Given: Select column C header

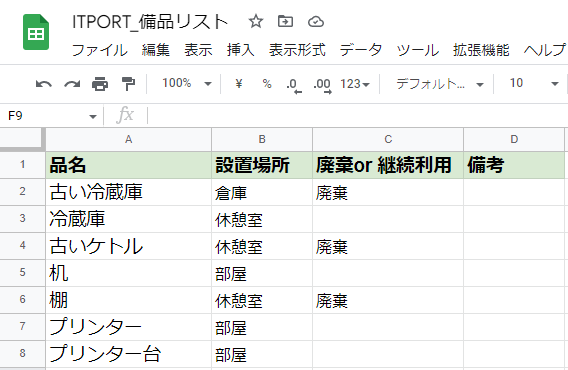Looking at the screenshot, I should [x=388, y=140].
